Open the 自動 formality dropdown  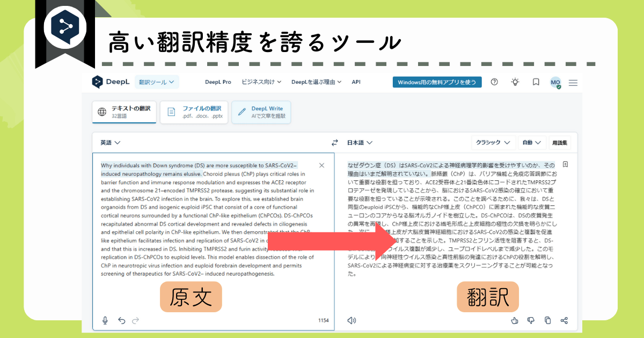coord(532,143)
